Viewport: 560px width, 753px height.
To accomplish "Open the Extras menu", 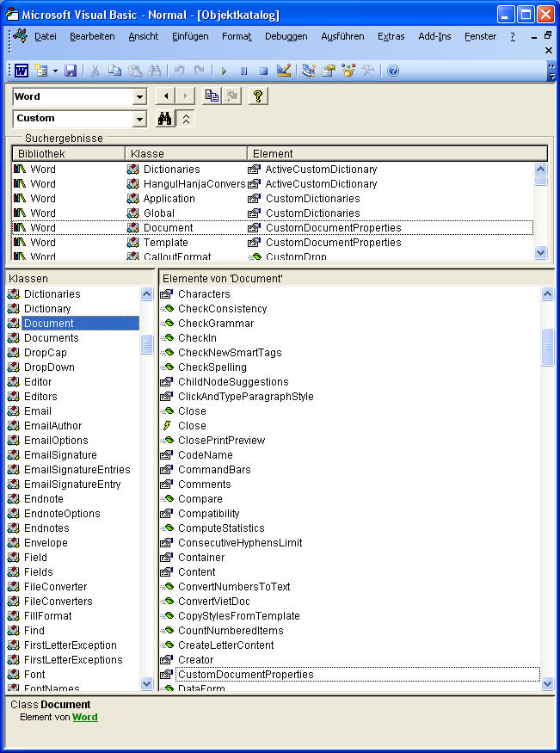I will click(391, 36).
